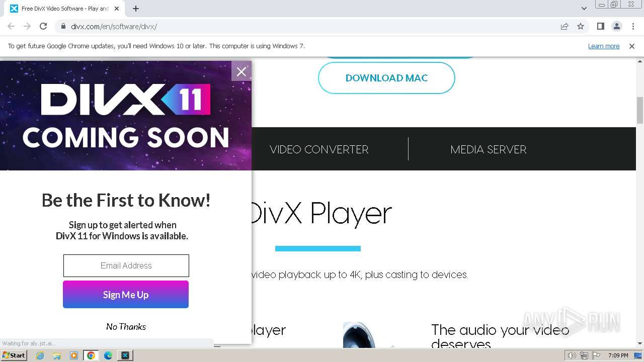Close the Free DivX Video Software tab
Screen dimensions: 644x362
(117, 9)
